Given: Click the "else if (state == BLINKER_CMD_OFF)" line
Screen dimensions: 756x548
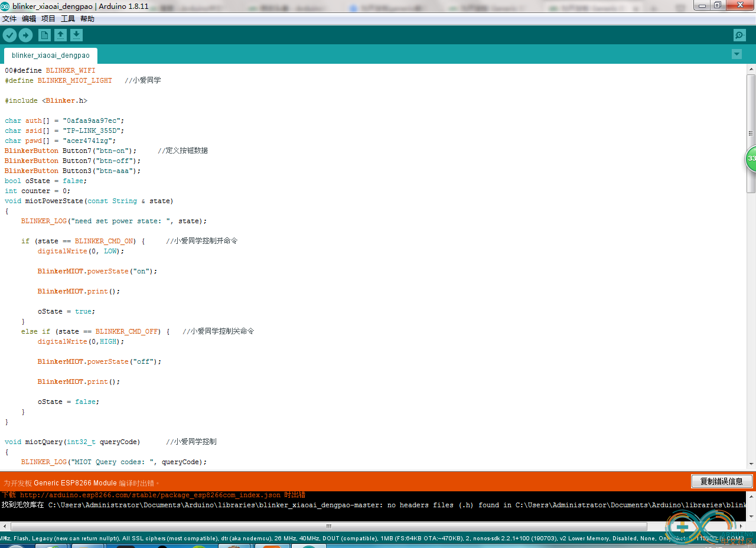Looking at the screenshot, I should pos(138,331).
